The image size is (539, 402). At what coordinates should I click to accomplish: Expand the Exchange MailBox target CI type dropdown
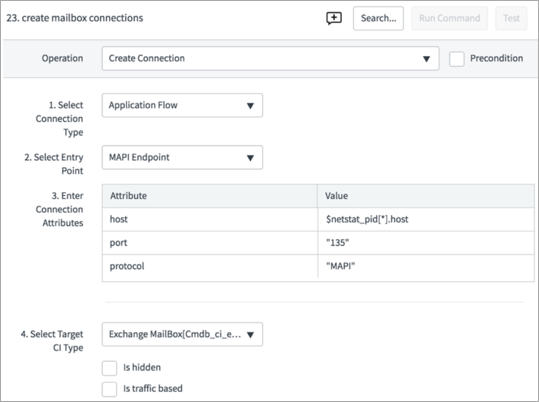pos(182,334)
